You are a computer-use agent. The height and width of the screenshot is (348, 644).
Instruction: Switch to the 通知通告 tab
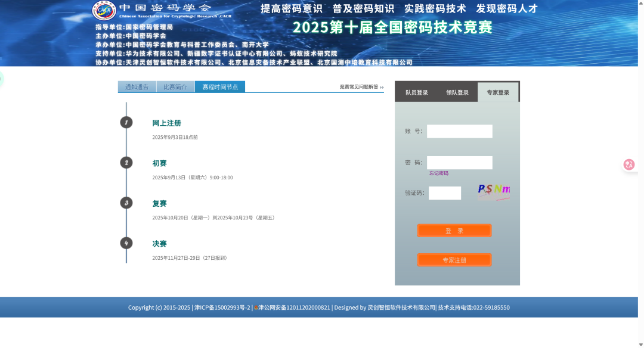[136, 86]
